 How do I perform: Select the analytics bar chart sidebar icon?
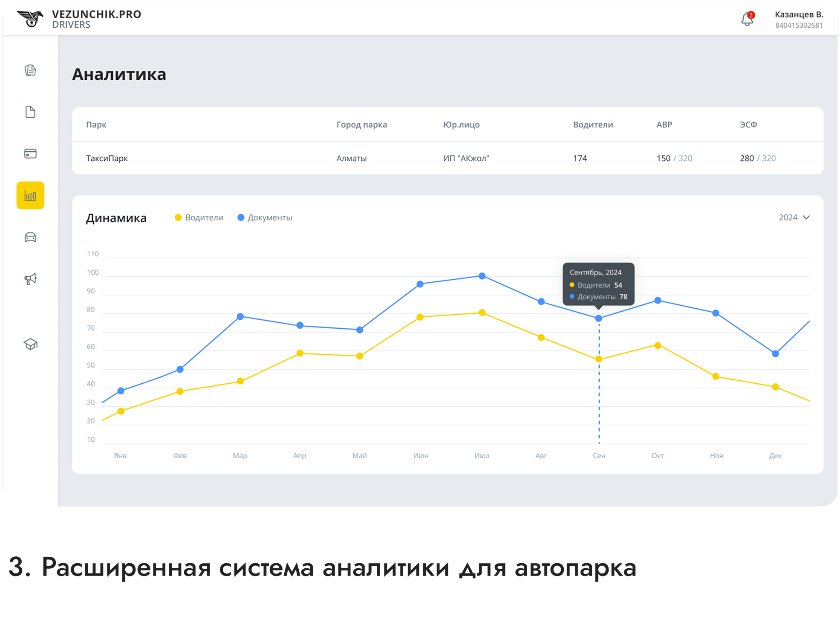click(x=30, y=196)
